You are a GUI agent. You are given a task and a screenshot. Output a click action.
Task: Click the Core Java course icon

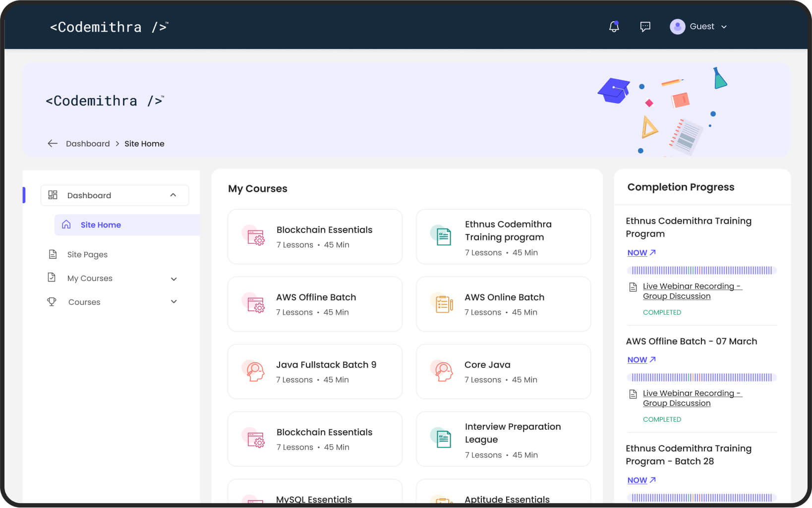tap(442, 371)
